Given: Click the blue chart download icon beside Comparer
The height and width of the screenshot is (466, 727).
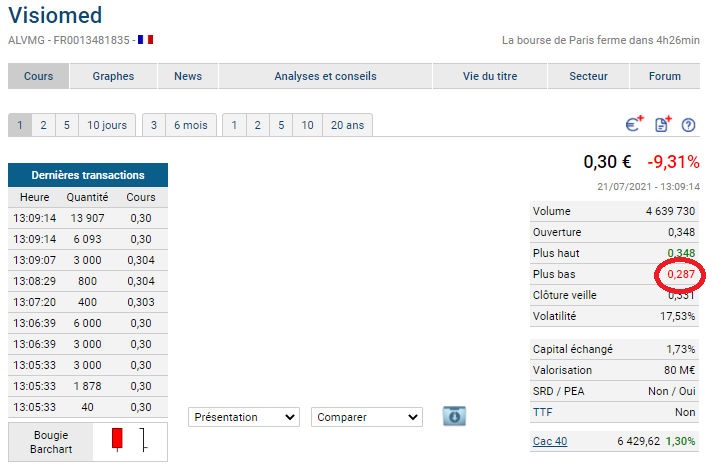Looking at the screenshot, I should pos(454,416).
